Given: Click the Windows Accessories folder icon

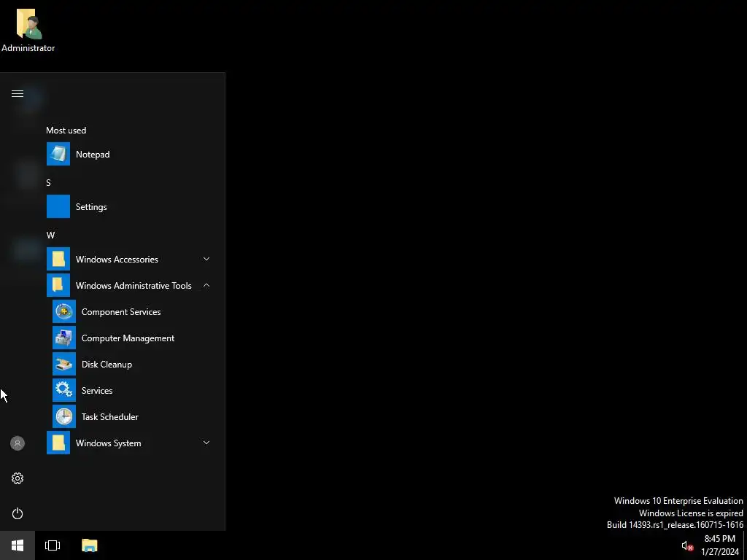Looking at the screenshot, I should [x=58, y=259].
